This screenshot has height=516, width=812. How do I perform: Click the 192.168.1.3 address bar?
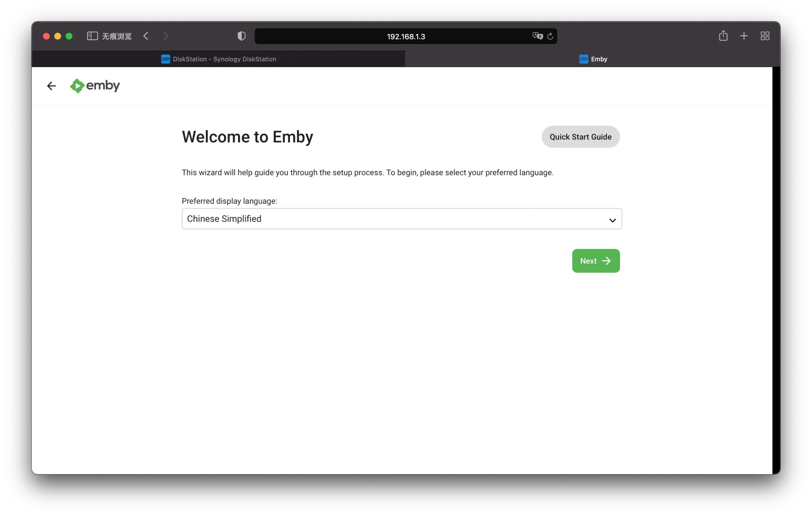pyautogui.click(x=406, y=36)
